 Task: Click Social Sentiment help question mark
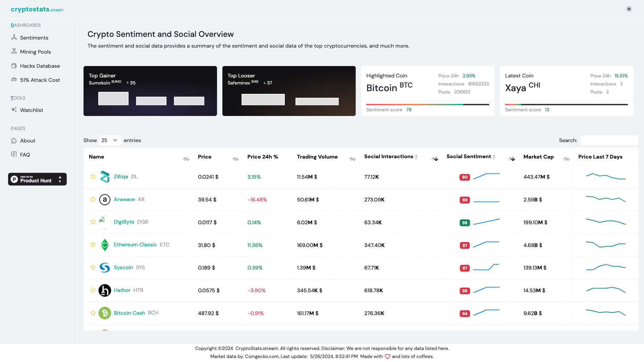point(494,157)
